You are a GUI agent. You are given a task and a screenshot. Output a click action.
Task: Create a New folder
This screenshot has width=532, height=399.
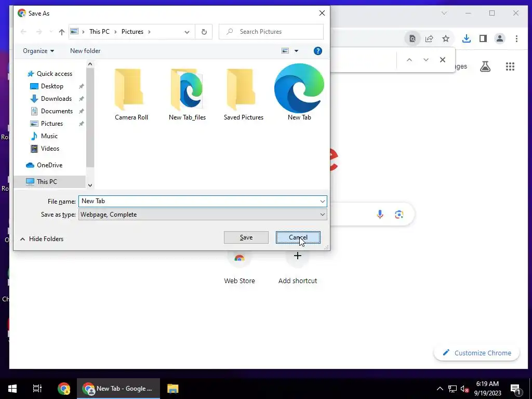pos(85,51)
